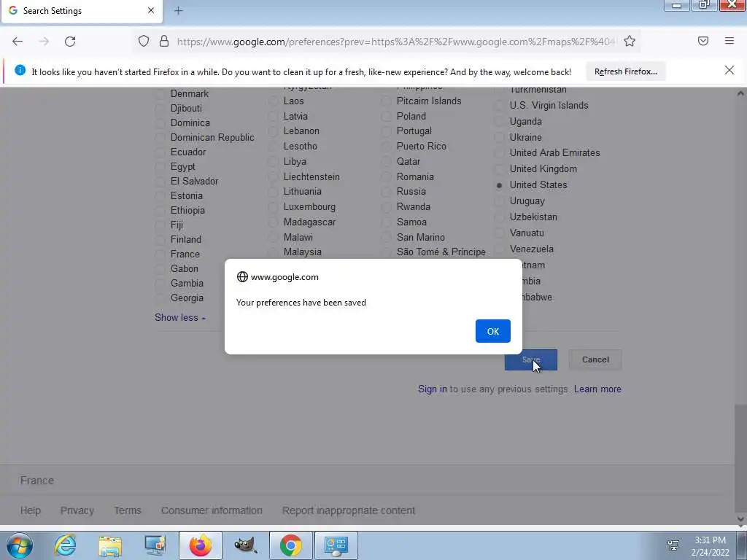Switch to Firefox in the taskbar

201,545
